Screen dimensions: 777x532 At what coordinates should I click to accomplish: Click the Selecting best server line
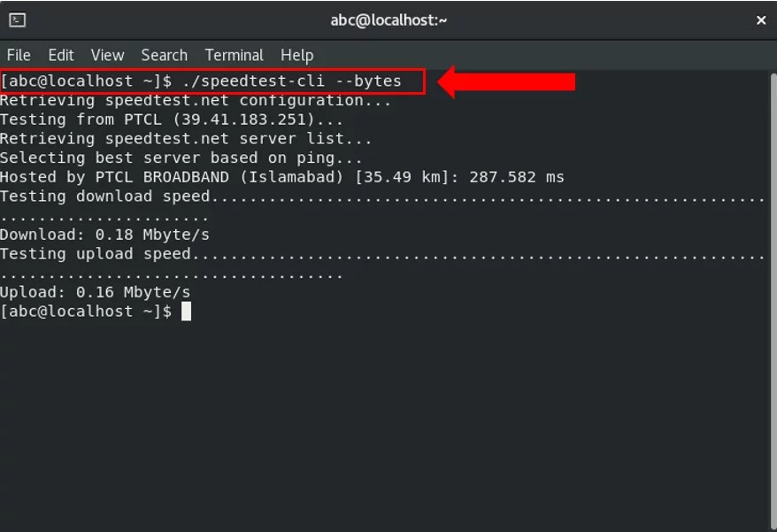[x=181, y=158]
